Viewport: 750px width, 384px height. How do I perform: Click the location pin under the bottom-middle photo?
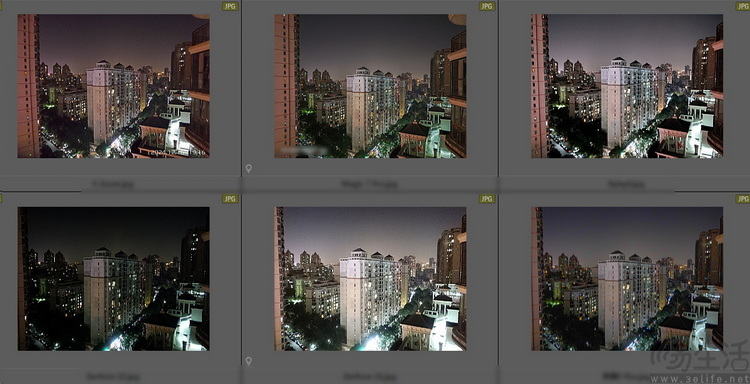[248, 361]
